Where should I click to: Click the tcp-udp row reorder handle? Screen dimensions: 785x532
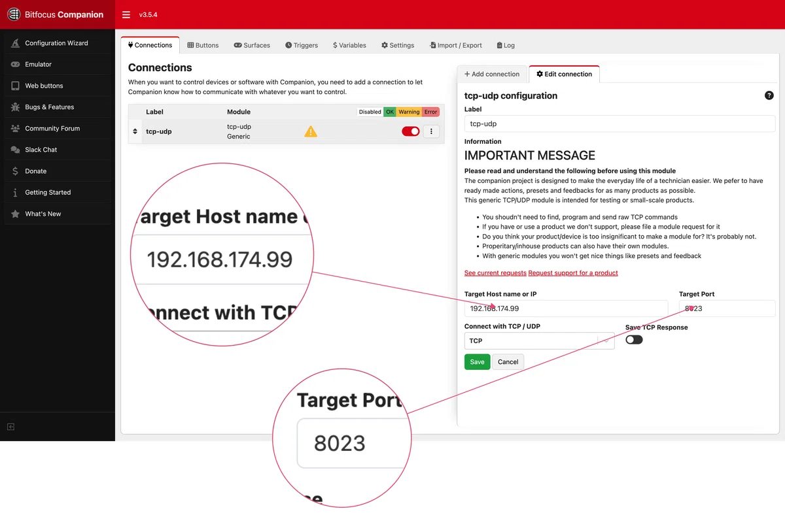click(135, 131)
